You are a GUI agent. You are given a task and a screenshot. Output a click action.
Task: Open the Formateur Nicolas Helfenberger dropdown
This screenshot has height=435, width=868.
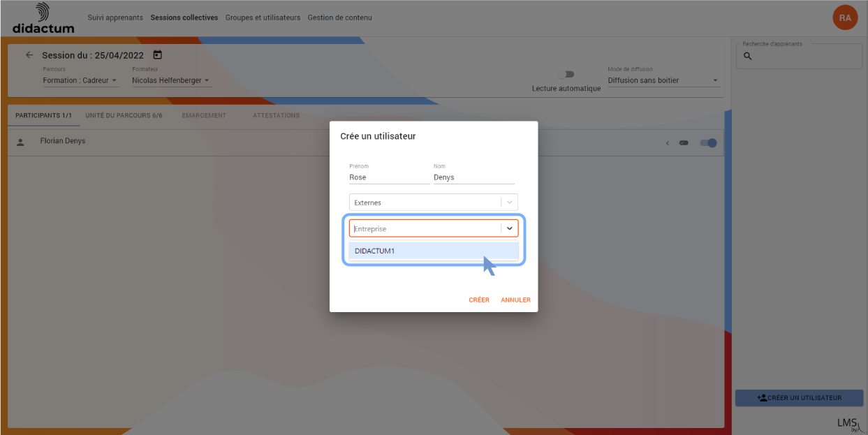pos(171,80)
